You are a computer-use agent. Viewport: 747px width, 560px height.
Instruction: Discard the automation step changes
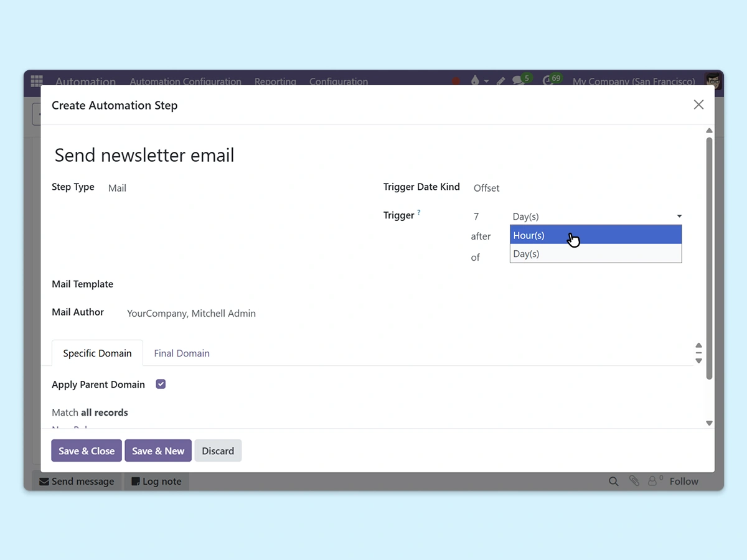point(218,451)
